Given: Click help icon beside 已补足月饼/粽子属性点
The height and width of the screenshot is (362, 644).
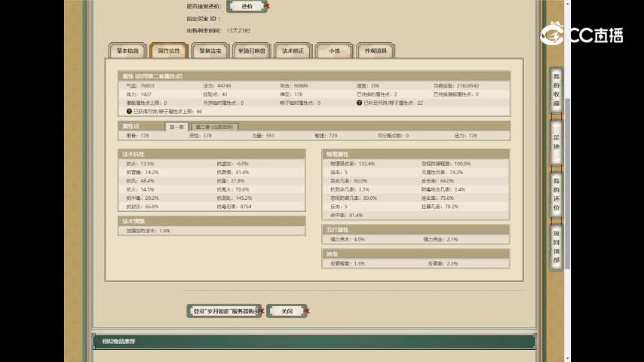Looking at the screenshot, I should coord(360,103).
